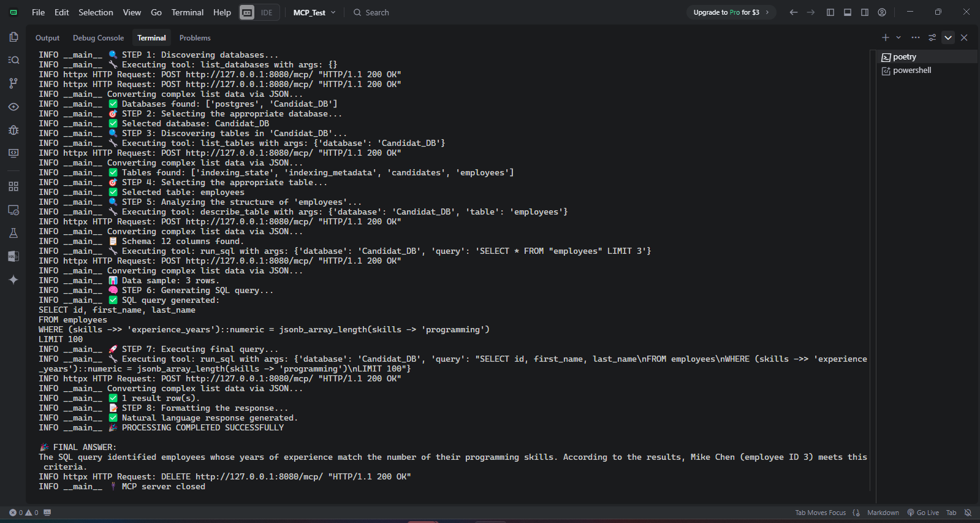Toggle Tab Moves Focus mode

820,513
